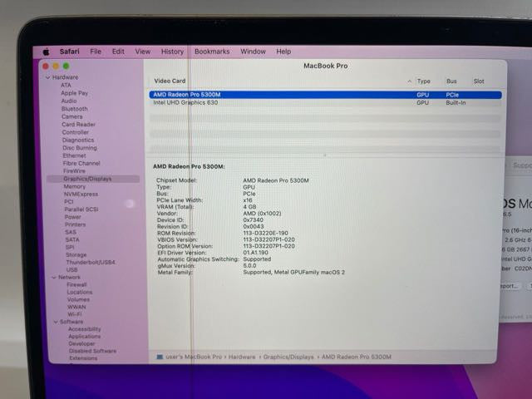Open the Help menu

tap(283, 52)
